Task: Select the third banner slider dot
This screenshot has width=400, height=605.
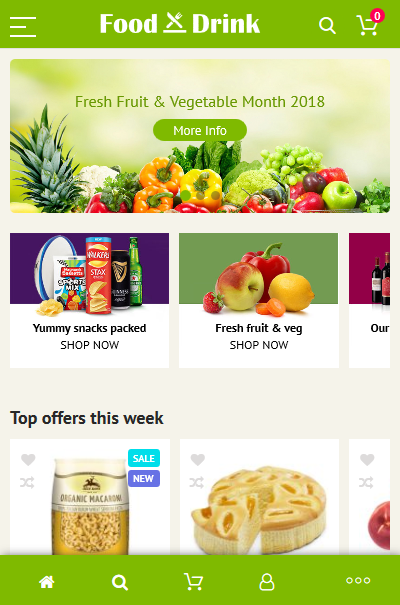Action: click(x=216, y=195)
